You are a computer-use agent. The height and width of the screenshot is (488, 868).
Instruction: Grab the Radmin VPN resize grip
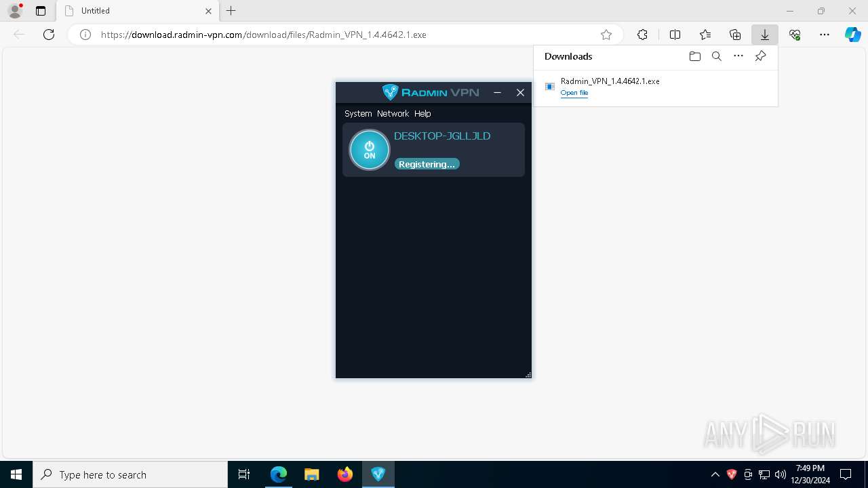click(528, 374)
